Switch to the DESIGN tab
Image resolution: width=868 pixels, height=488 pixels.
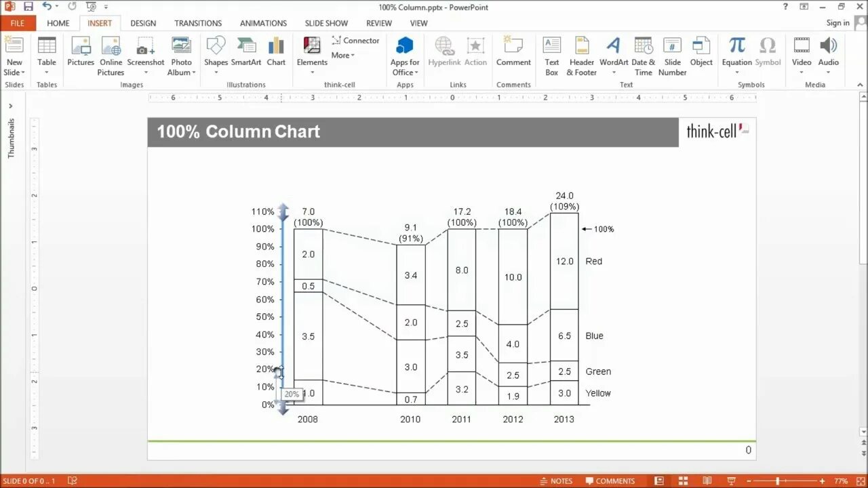[x=143, y=23]
